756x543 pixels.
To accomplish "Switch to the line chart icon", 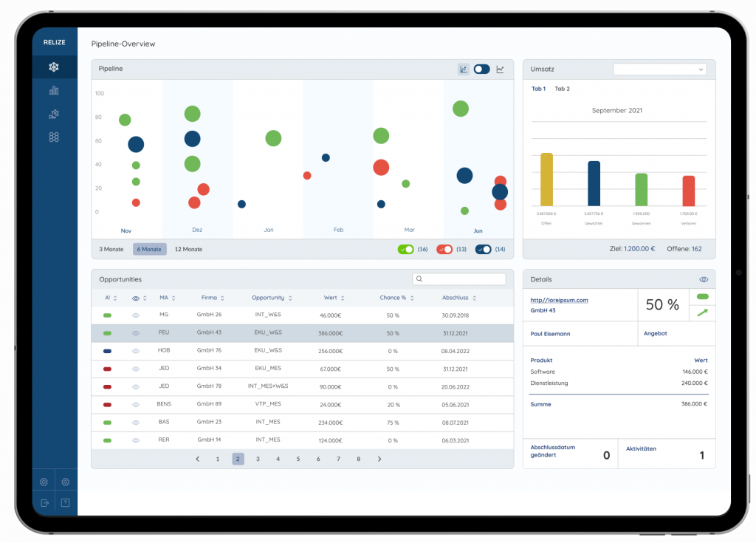I will pos(500,69).
